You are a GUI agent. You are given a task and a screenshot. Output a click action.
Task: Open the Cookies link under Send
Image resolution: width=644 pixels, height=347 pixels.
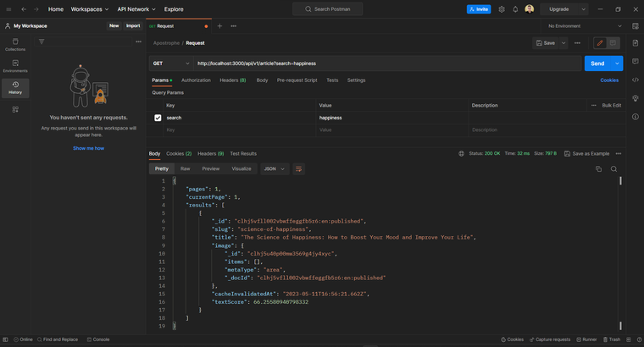click(609, 80)
